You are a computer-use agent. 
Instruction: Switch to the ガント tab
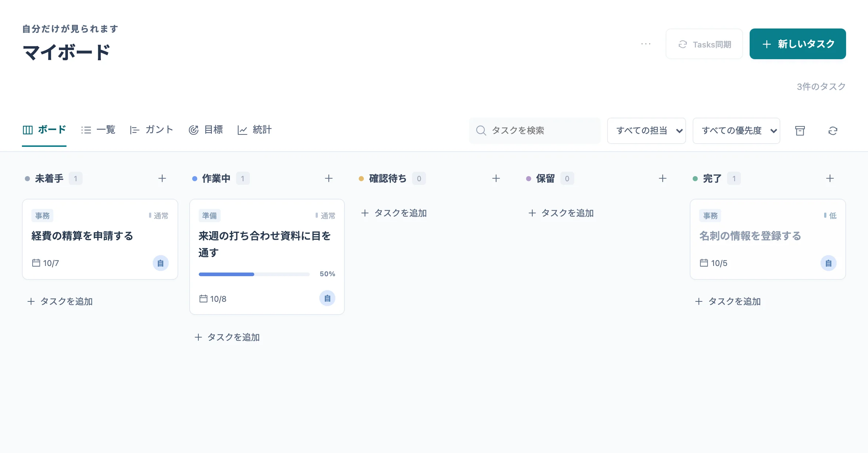(152, 130)
